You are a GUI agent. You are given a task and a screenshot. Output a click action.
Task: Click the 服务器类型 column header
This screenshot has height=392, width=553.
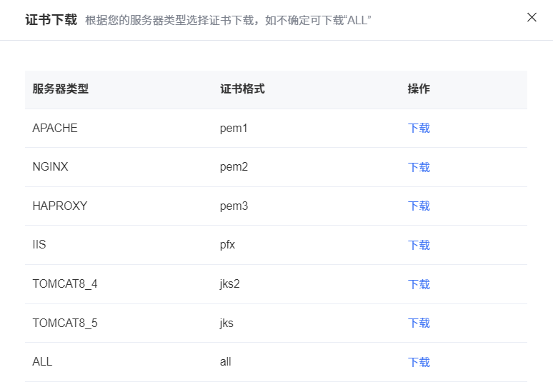[x=61, y=89]
